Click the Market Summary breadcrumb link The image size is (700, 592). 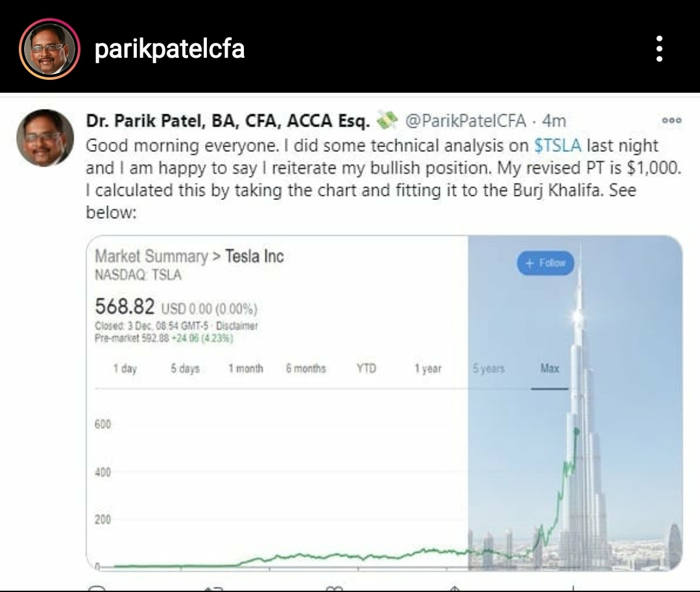[x=151, y=256]
